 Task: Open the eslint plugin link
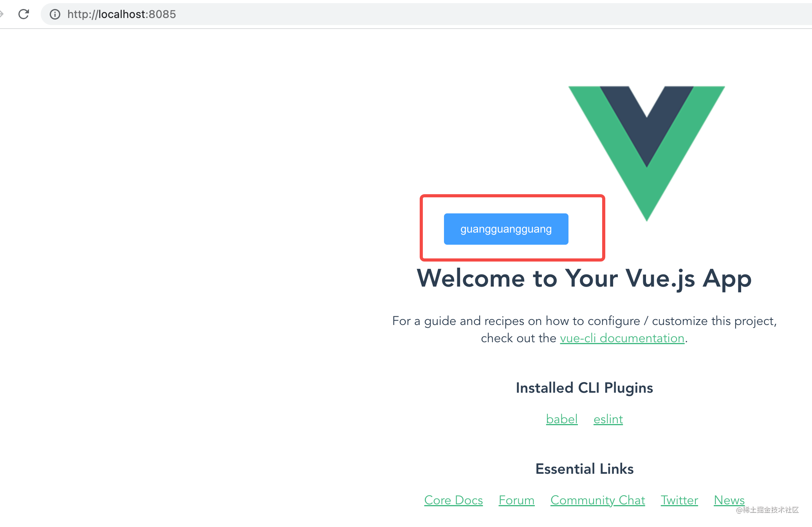(608, 419)
